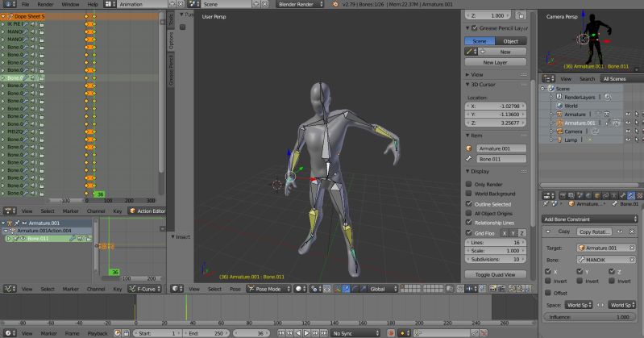Screen dimensions: 644x338
Task: Open the Object properties tab
Action: pos(596,196)
